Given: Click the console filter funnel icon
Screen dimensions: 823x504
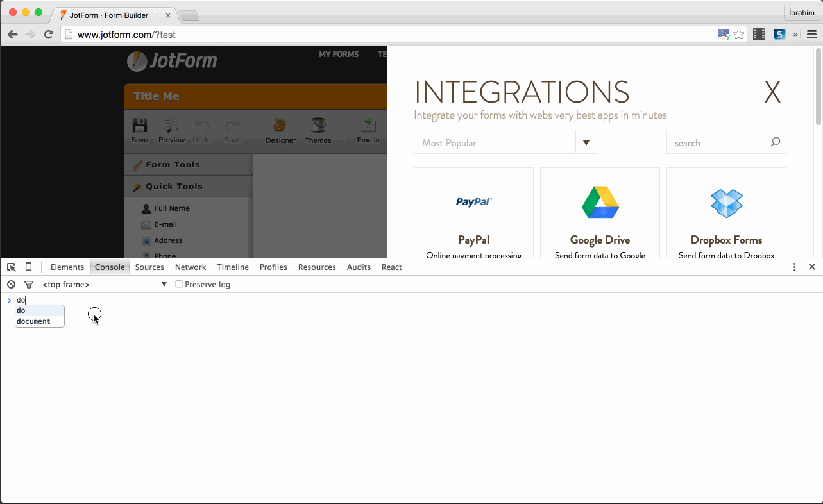Looking at the screenshot, I should click(29, 284).
